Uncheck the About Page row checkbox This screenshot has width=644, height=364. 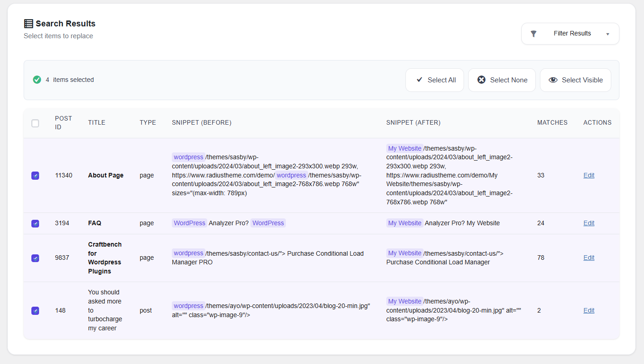coord(35,176)
